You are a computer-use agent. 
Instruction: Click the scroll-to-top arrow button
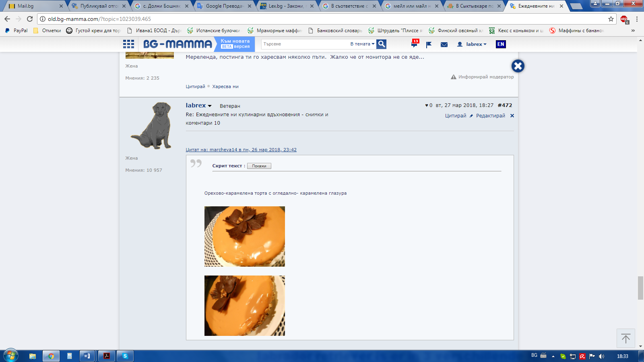625,338
